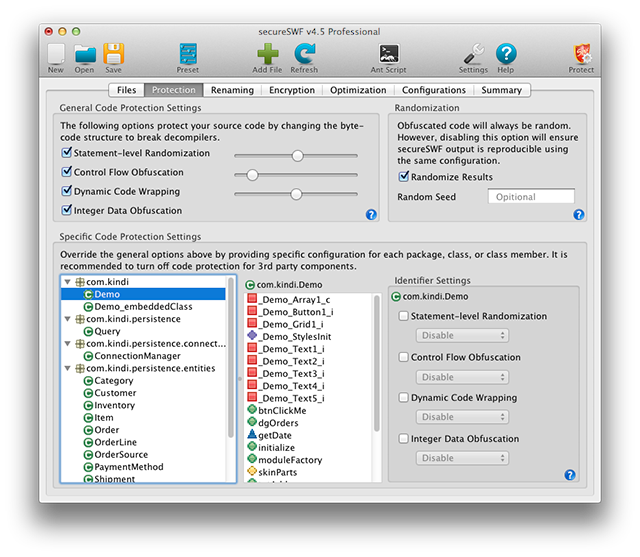Image resolution: width=640 pixels, height=557 pixels.
Task: Open a project with the Open icon
Action: click(85, 54)
